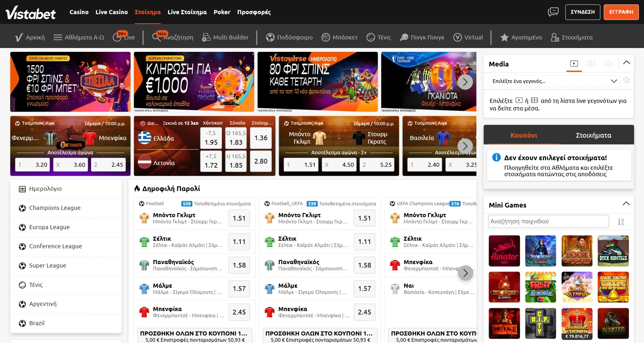
Task: Collapse the Media panel
Action: click(626, 63)
